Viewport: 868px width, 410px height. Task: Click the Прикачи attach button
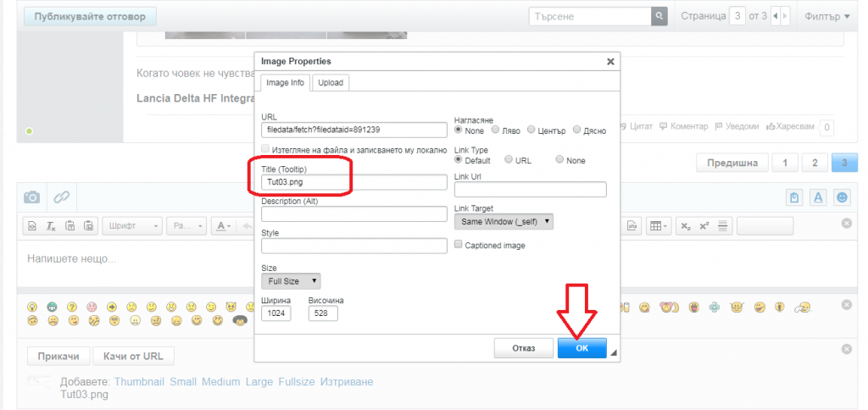58,356
